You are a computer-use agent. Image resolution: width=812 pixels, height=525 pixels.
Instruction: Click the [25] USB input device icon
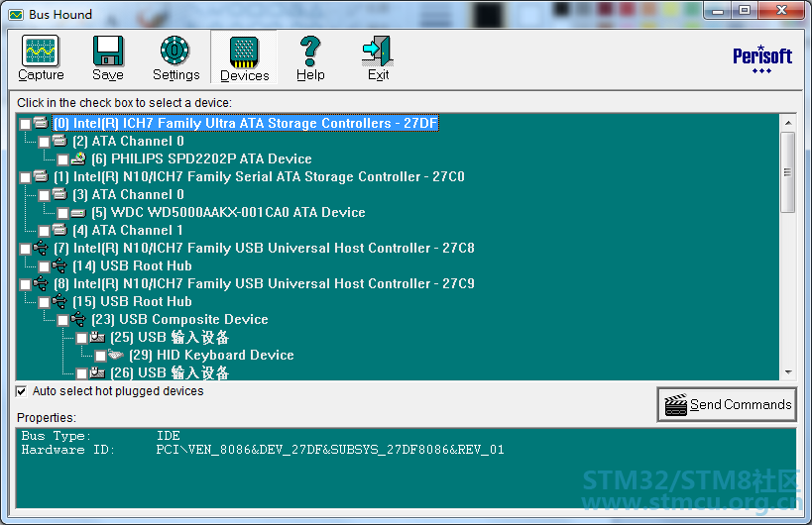click(x=97, y=337)
